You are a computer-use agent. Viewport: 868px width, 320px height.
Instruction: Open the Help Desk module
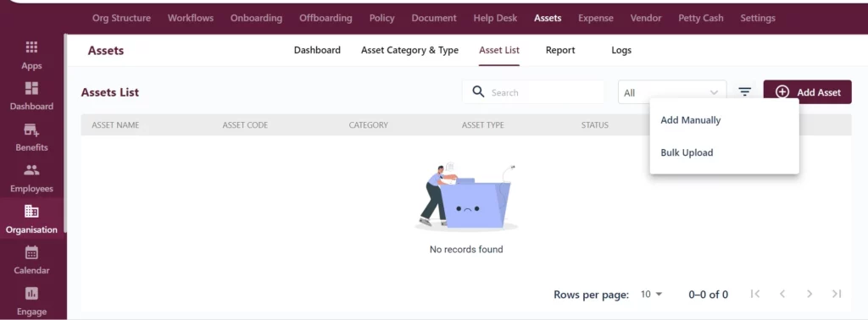pyautogui.click(x=495, y=18)
